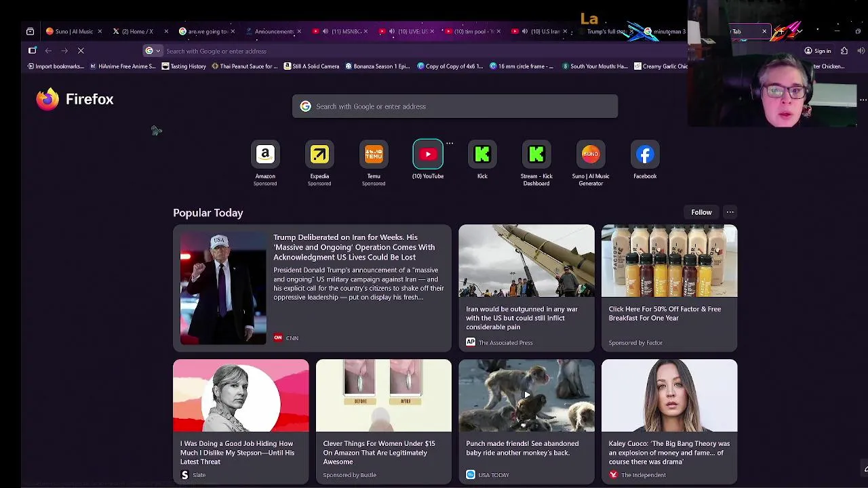Open the Firefox View tab overview icon
This screenshot has height=488, width=868.
point(30,31)
